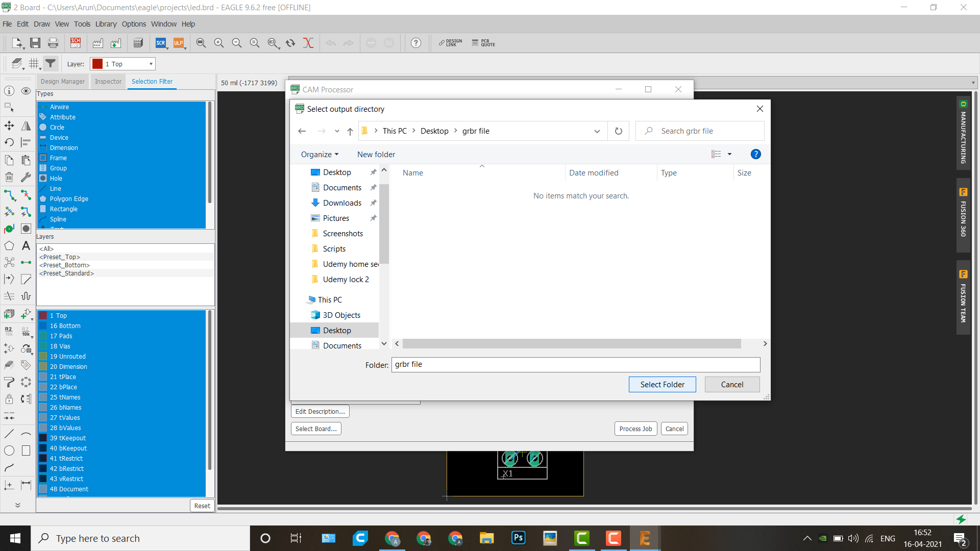The width and height of the screenshot is (980, 551).
Task: Select the Show eye tool
Action: click(x=26, y=91)
